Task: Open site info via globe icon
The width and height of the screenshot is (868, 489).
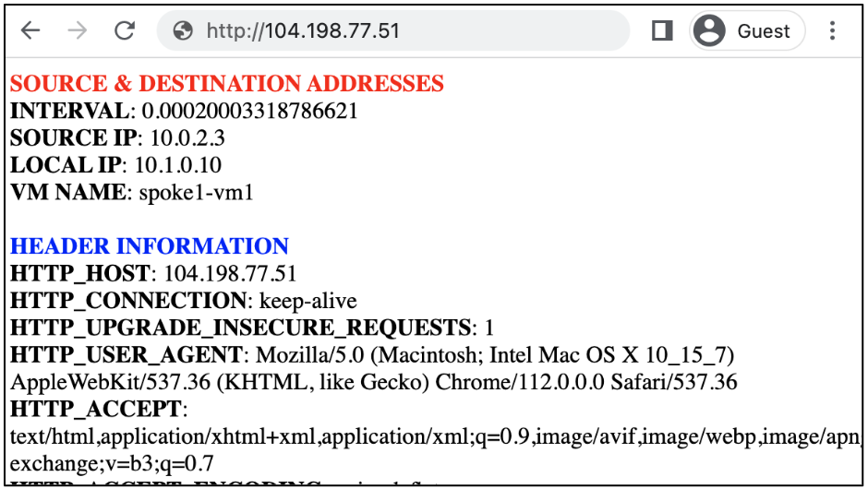Action: click(183, 31)
